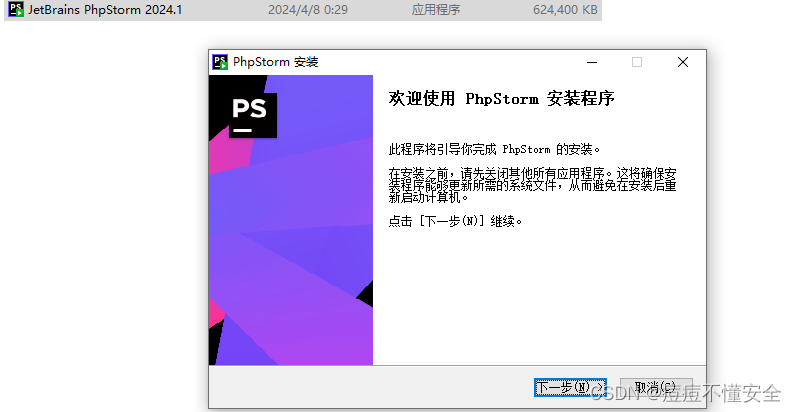Close the PhpStorm 安装 installer window
797x412 pixels.
[x=683, y=62]
